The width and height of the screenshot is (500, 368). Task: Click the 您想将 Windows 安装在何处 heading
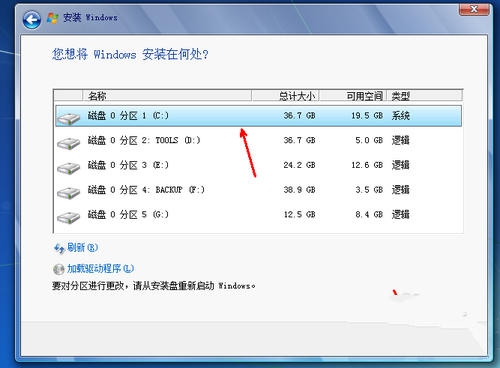[x=130, y=54]
